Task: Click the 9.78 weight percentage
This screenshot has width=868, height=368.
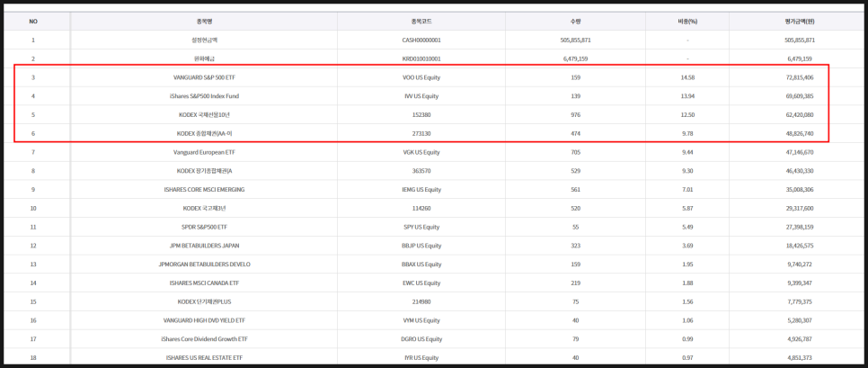Action: [x=687, y=133]
